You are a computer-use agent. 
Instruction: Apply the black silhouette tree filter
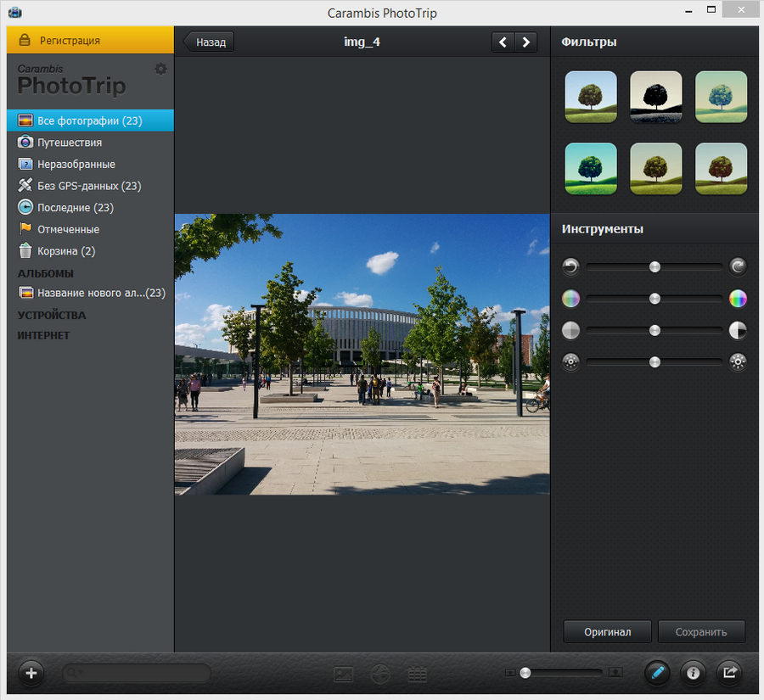[x=655, y=97]
